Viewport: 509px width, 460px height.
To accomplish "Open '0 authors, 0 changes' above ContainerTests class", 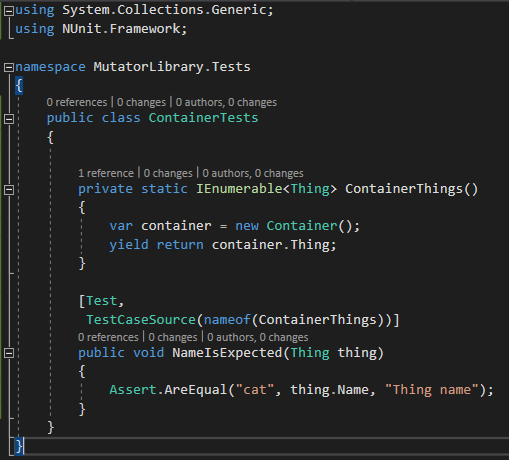I will 226,102.
